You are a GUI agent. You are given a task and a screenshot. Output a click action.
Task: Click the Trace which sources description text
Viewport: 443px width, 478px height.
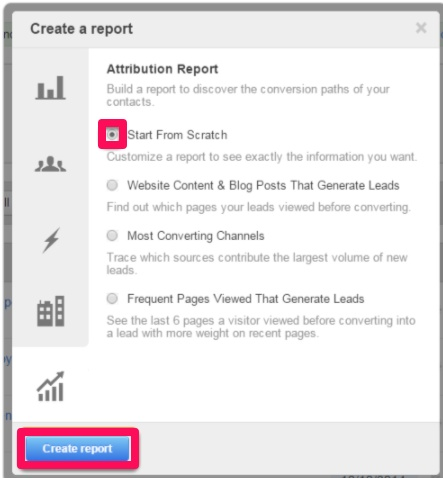click(257, 263)
